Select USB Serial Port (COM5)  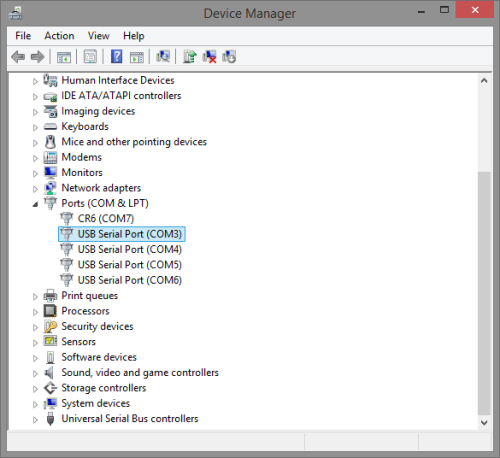(130, 265)
